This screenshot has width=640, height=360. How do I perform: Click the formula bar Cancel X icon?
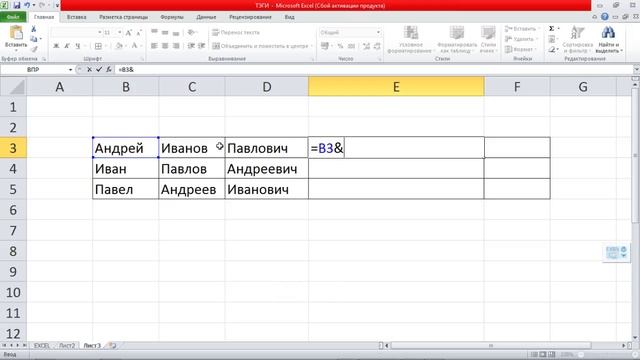point(89,70)
